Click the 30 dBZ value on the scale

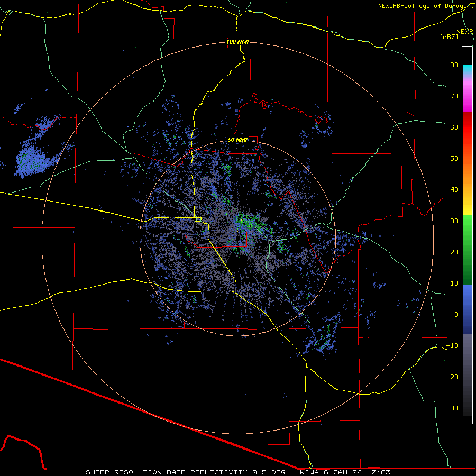(454, 221)
